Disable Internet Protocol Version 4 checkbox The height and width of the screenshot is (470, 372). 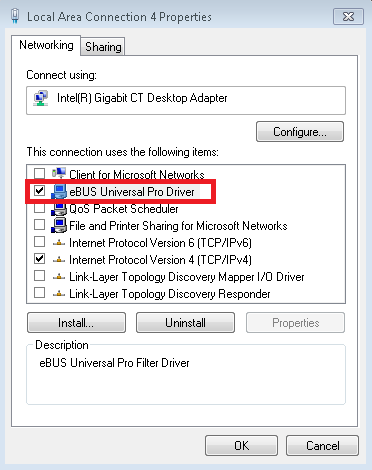(39, 259)
